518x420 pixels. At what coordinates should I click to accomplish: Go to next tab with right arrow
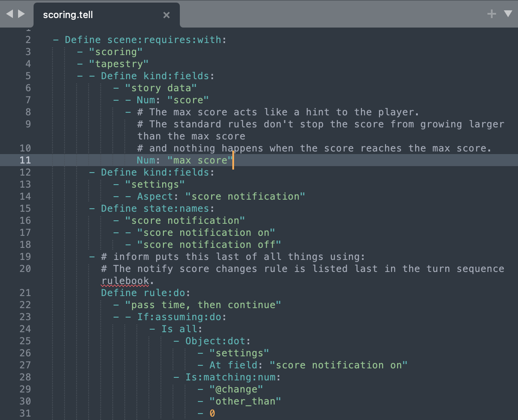coord(22,14)
